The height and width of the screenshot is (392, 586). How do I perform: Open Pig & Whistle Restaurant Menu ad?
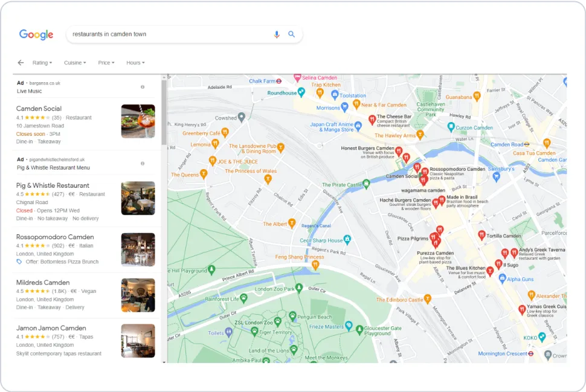coord(53,168)
